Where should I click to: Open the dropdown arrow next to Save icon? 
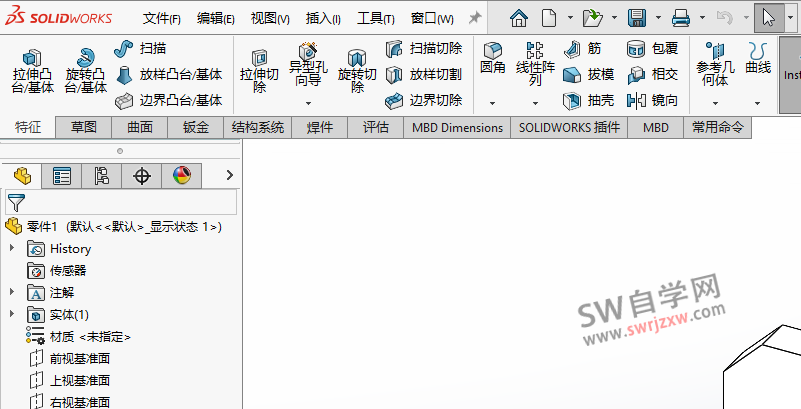coord(658,18)
